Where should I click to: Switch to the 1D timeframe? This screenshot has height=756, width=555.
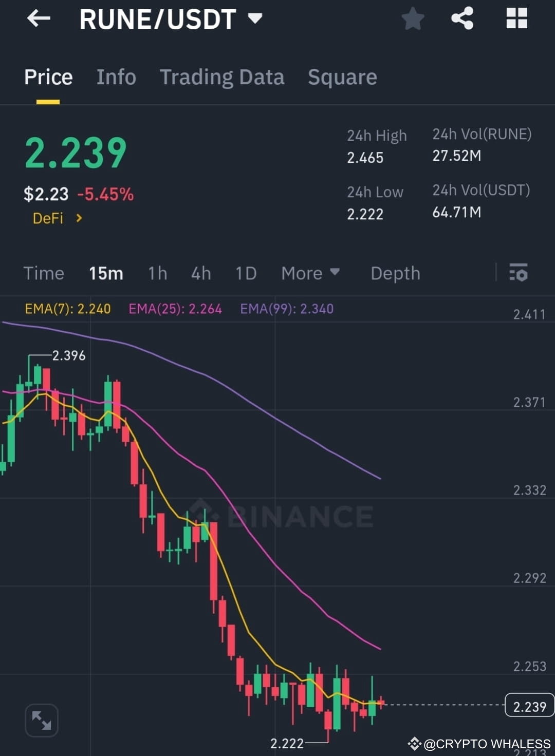click(x=245, y=273)
